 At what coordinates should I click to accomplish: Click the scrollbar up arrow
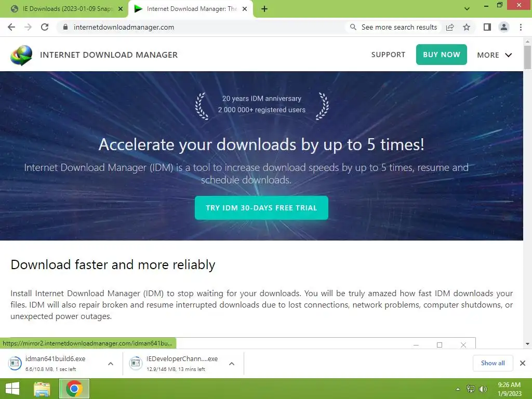tap(527, 42)
